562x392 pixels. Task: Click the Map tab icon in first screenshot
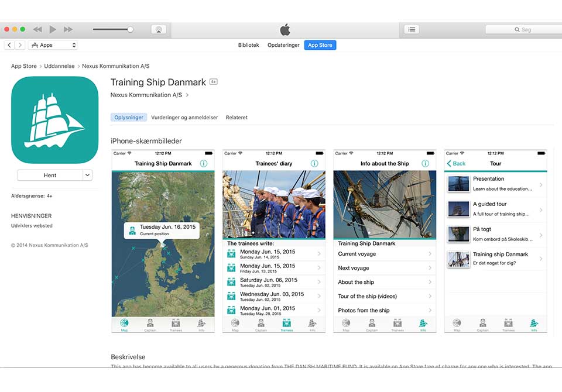tap(124, 325)
